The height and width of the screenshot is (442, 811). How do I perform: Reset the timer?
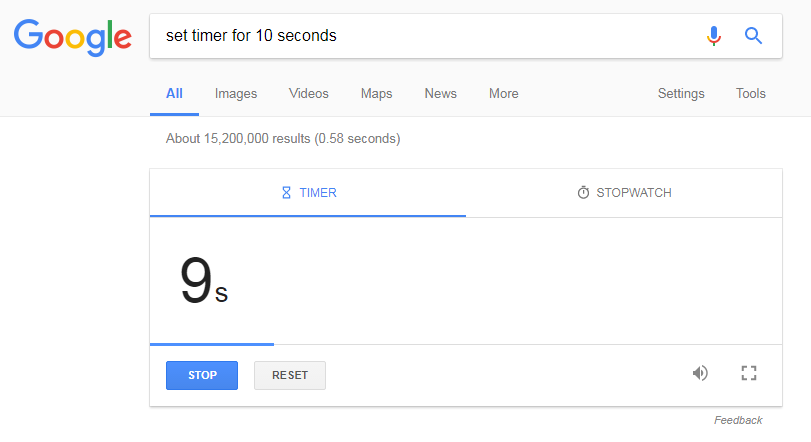[x=290, y=375]
